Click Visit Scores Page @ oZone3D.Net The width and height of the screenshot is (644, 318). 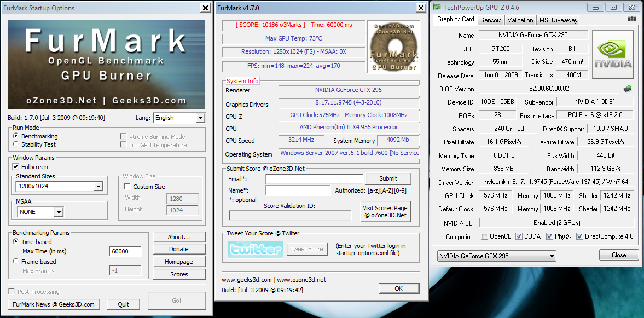click(x=385, y=212)
